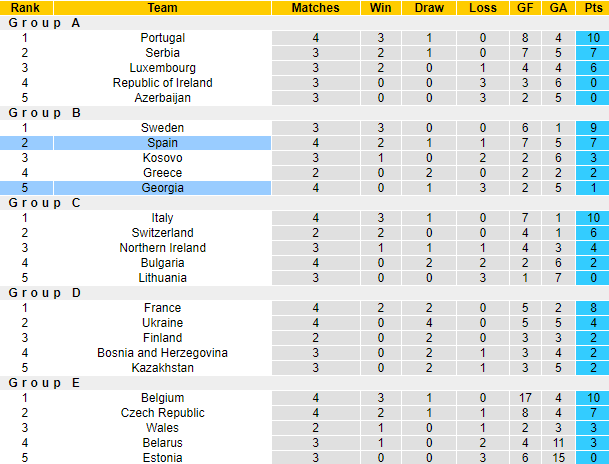Screen dimensions: 609x464
Task: Click on Italy in Group C
Action: 163,218
